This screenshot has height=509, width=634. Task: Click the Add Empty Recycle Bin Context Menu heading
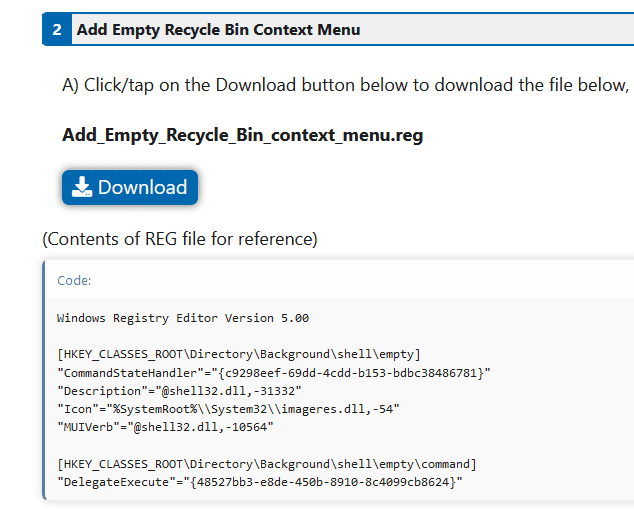click(218, 30)
